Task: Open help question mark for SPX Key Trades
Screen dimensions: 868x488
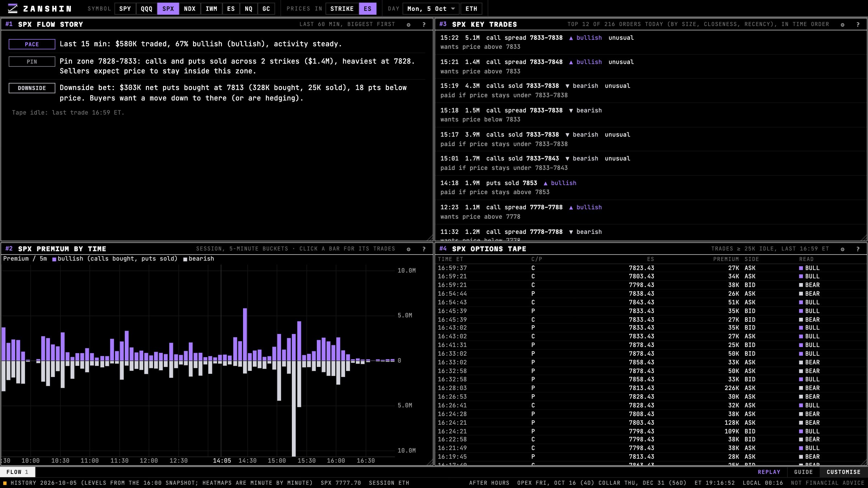Action: 858,25
